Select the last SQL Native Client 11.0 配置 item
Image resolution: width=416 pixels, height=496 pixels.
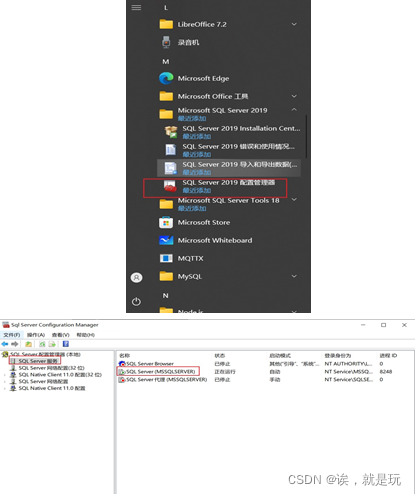click(x=52, y=388)
